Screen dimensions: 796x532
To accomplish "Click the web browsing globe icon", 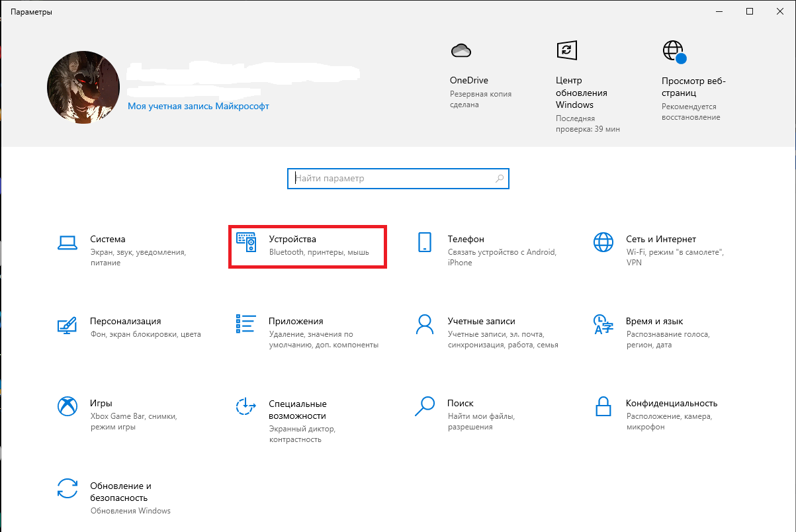I will [674, 51].
